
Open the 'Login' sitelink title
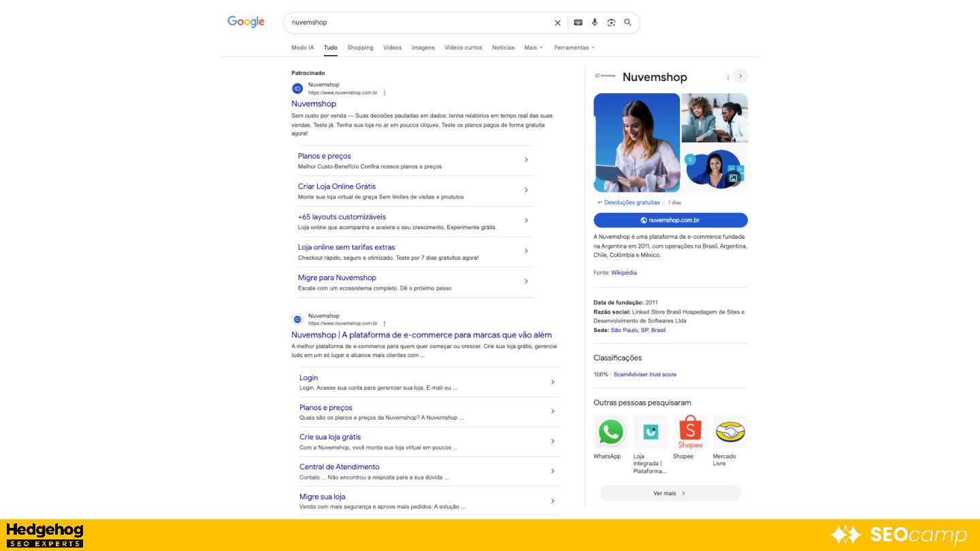click(308, 378)
